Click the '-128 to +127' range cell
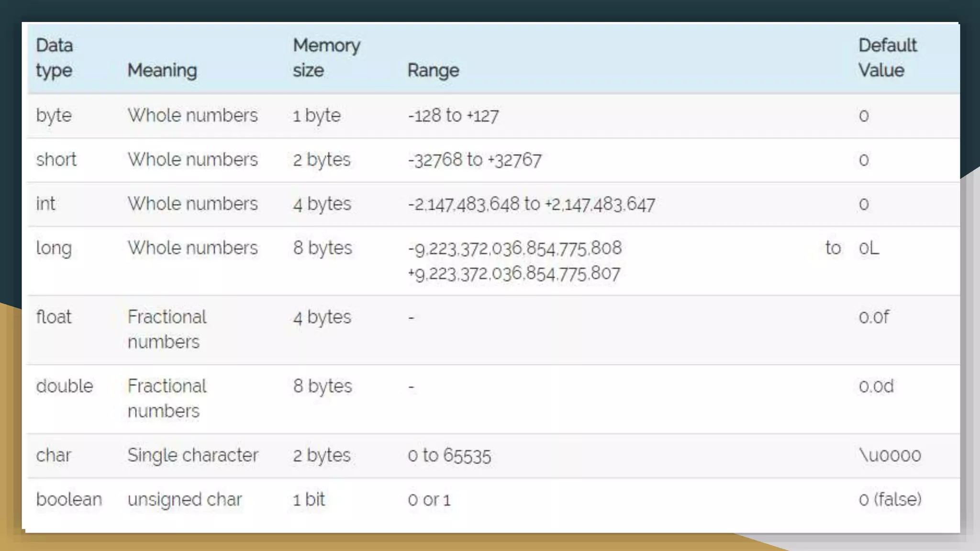 click(x=453, y=116)
